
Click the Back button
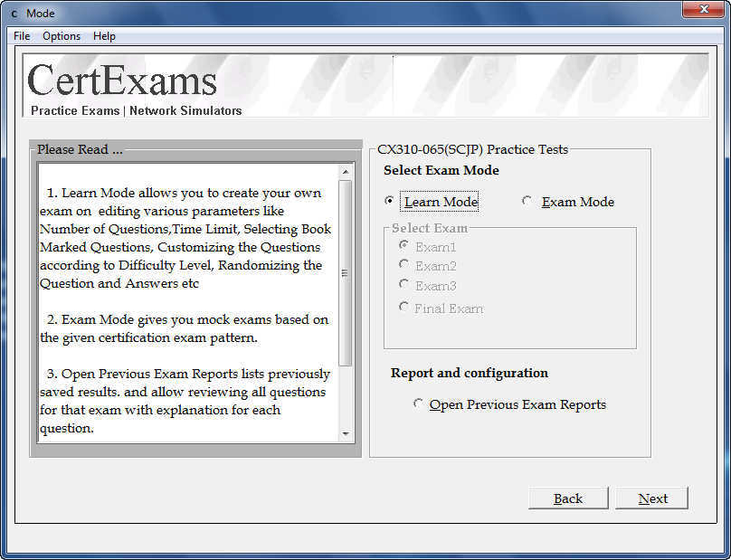click(568, 498)
